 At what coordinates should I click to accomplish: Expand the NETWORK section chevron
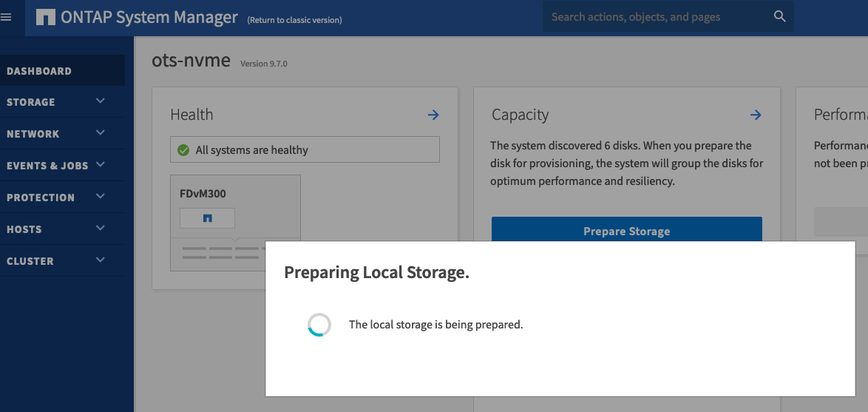[101, 133]
